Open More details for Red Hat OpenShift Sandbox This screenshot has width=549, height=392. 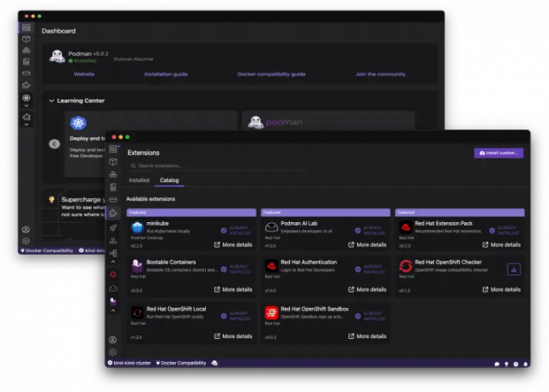pyautogui.click(x=367, y=336)
